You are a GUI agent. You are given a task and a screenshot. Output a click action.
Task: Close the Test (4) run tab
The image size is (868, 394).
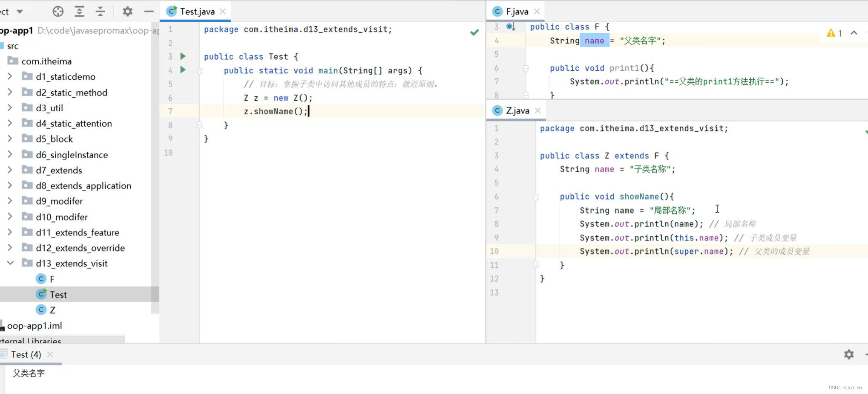coord(50,354)
